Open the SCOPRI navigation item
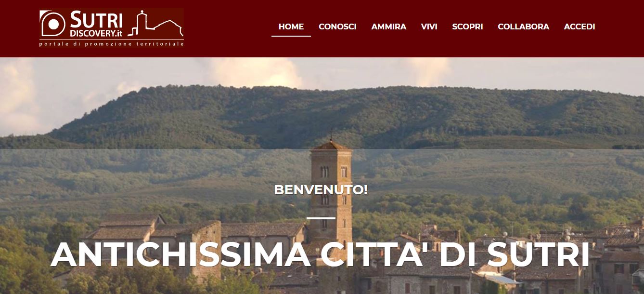 coord(467,27)
